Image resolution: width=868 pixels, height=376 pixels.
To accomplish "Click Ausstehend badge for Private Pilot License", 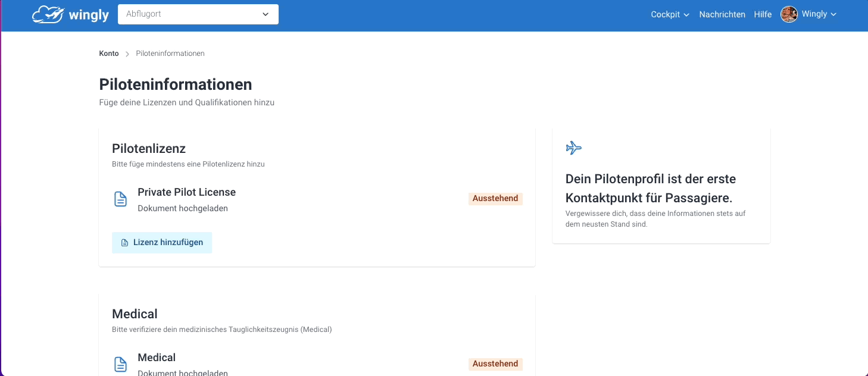I will coord(495,199).
